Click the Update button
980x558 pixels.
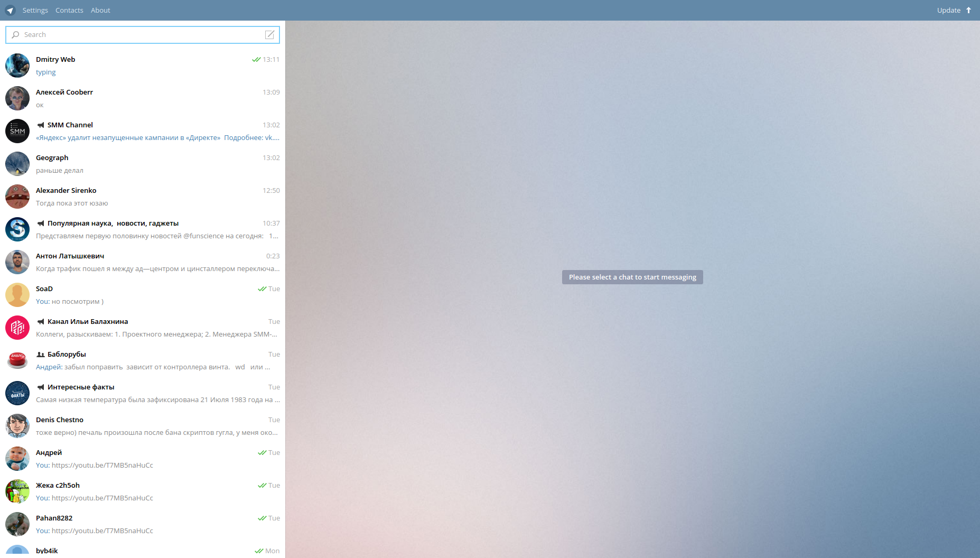(954, 10)
